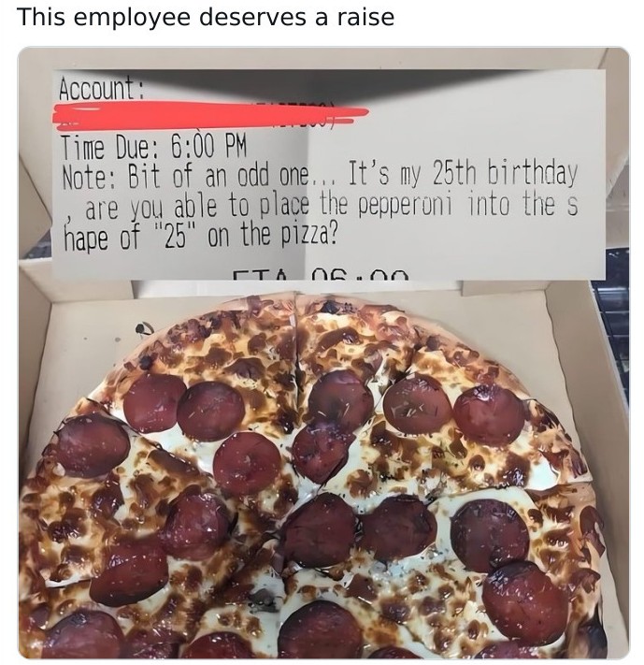Click the word "pepperoni" in the note
The height and width of the screenshot is (665, 644).
coord(406,205)
